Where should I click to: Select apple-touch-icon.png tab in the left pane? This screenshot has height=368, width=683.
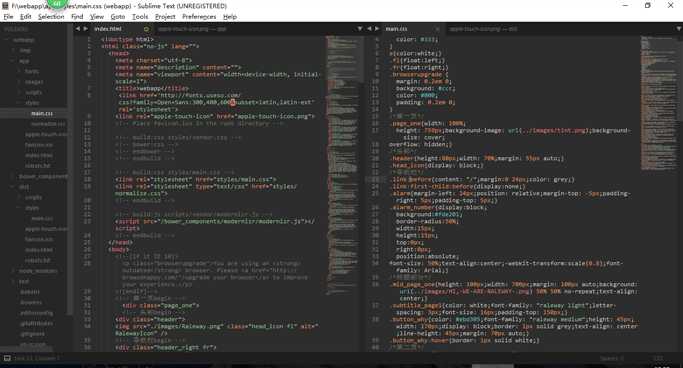click(x=192, y=29)
